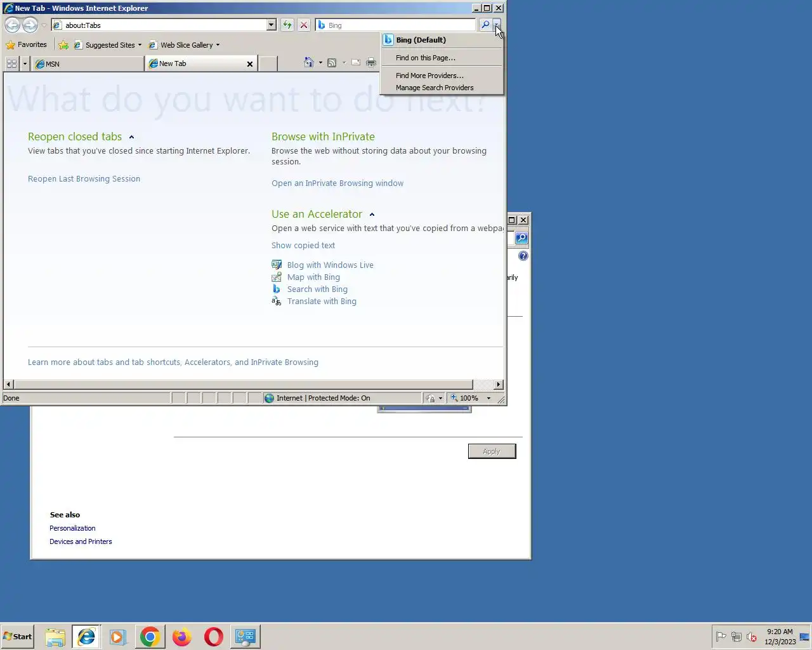The width and height of the screenshot is (812, 650).
Task: Click the blank new tab button
Action: point(268,63)
